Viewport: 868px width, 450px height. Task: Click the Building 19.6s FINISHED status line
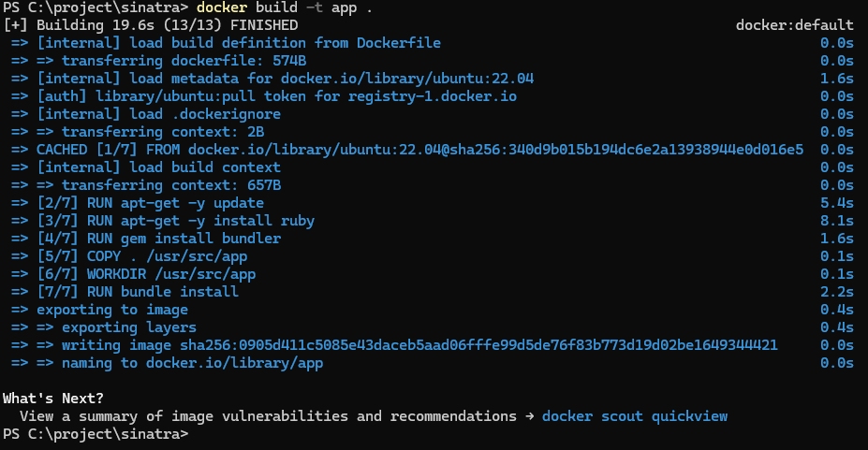tap(152, 25)
